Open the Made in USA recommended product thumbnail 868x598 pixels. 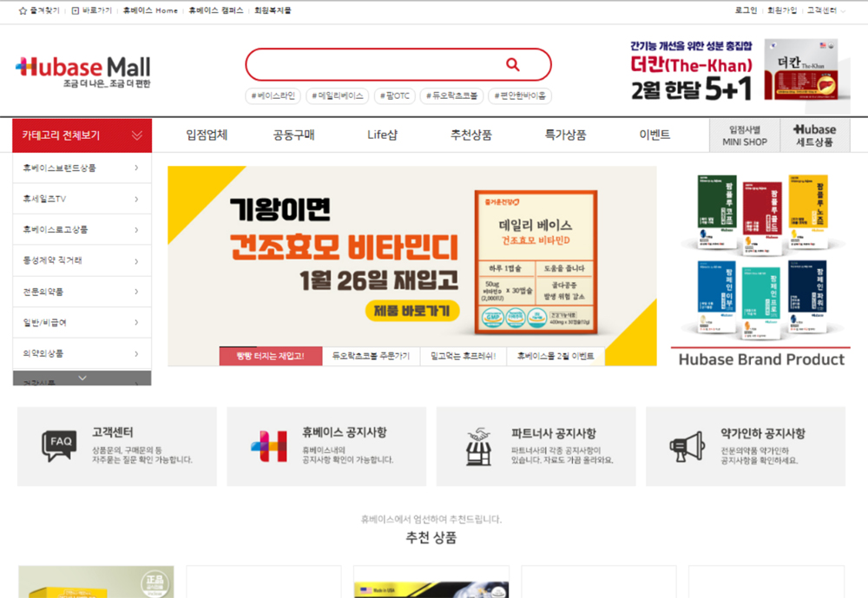point(431,582)
